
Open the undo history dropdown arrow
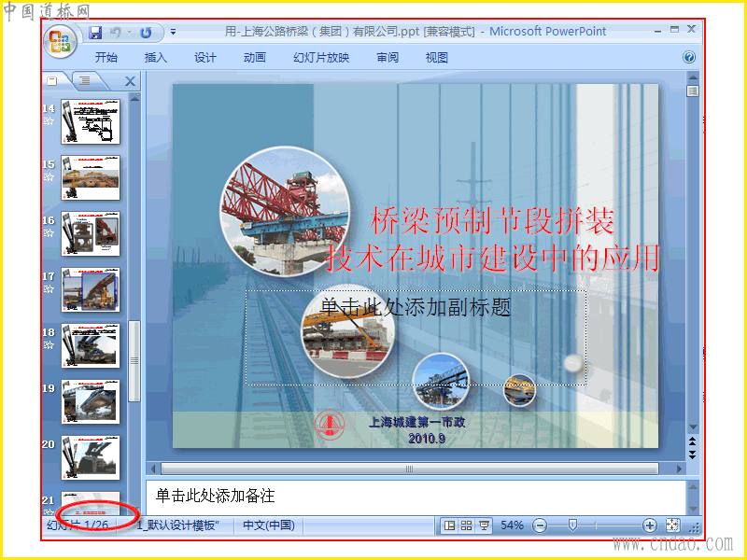click(x=129, y=33)
